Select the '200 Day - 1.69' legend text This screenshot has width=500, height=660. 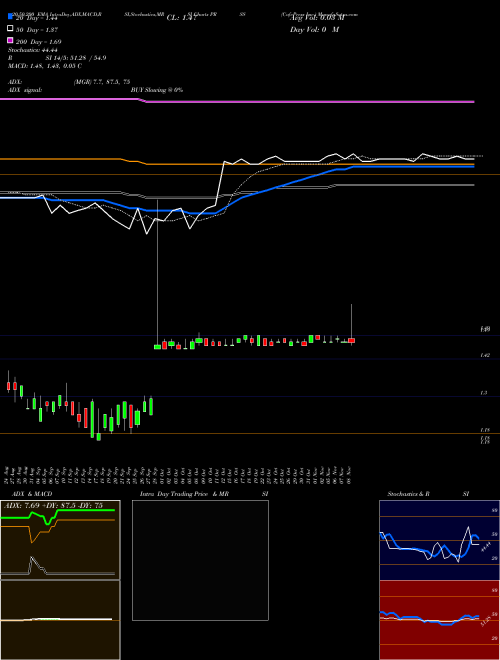[39, 42]
